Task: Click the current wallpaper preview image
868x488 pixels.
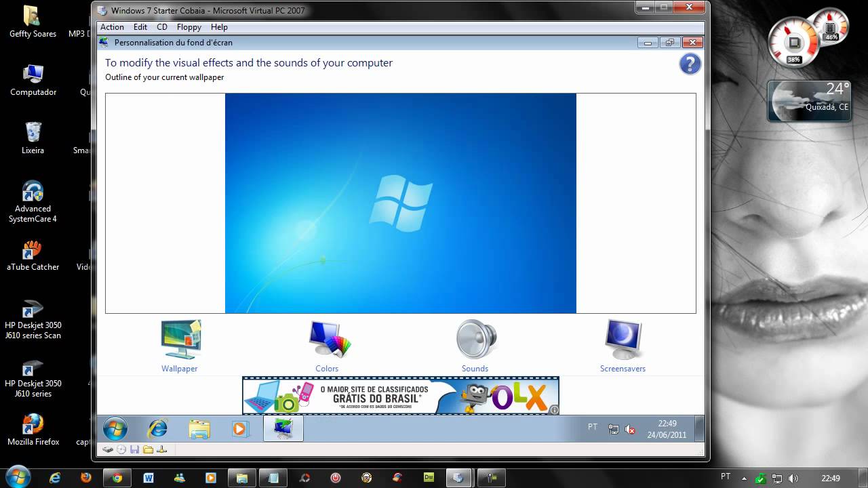Action: point(400,203)
